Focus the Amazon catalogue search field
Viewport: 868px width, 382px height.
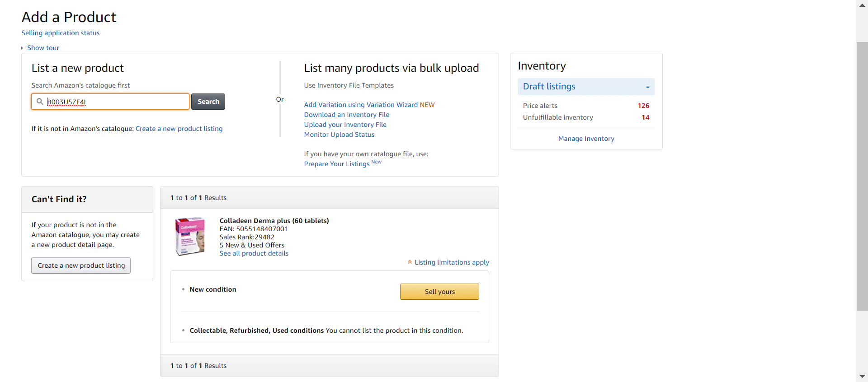tap(110, 102)
